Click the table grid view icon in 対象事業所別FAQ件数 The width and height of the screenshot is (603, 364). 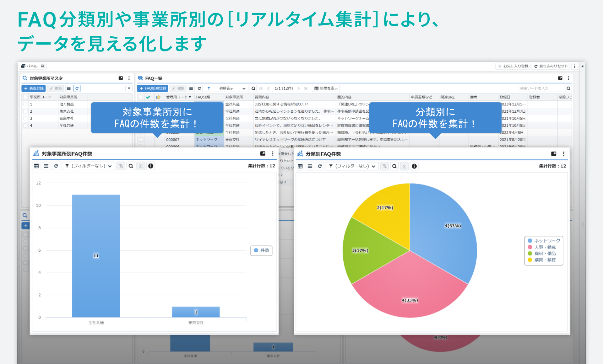36,166
